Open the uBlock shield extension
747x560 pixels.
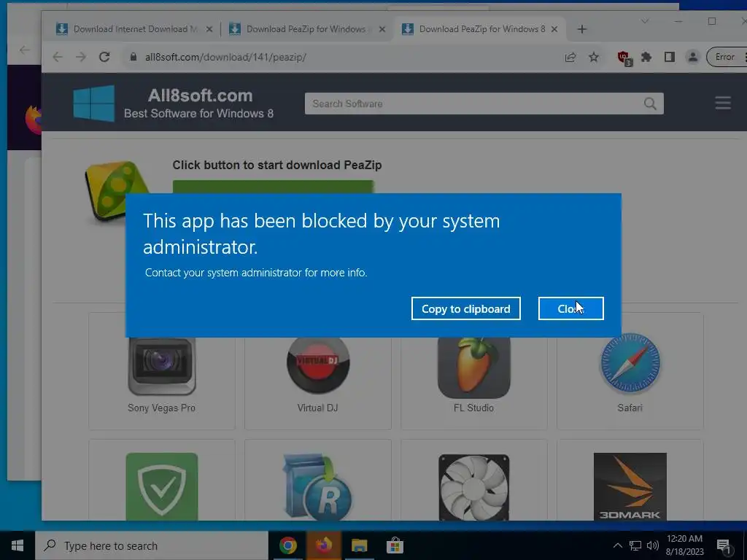click(x=624, y=58)
